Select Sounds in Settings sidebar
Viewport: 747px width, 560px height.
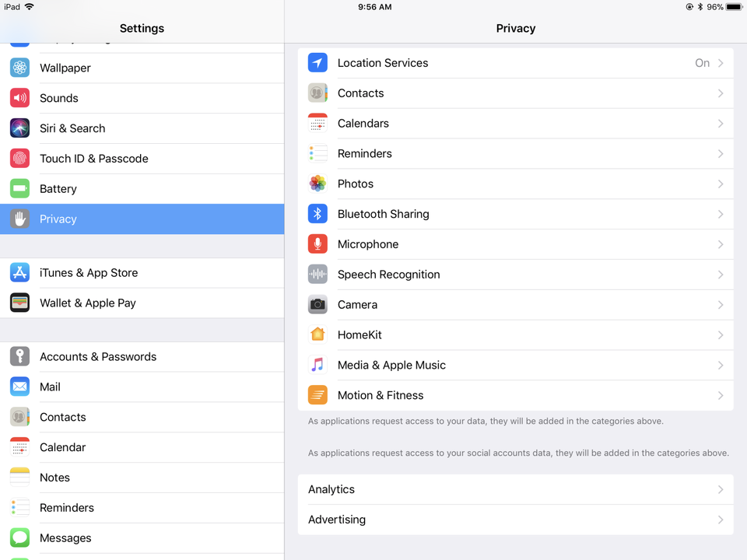click(x=142, y=98)
